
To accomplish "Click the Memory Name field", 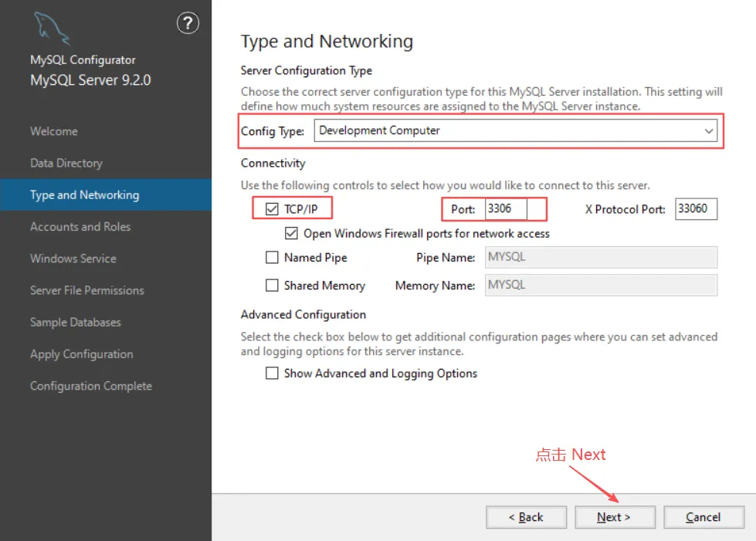I will coord(601,285).
